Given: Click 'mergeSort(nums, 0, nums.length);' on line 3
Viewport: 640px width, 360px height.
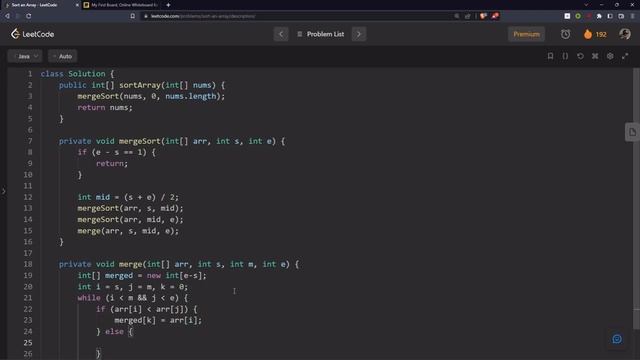Looking at the screenshot, I should (151, 96).
